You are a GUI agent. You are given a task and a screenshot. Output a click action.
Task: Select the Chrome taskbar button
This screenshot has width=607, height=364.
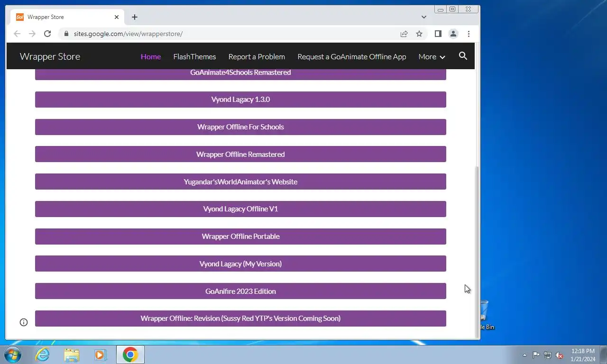point(130,355)
